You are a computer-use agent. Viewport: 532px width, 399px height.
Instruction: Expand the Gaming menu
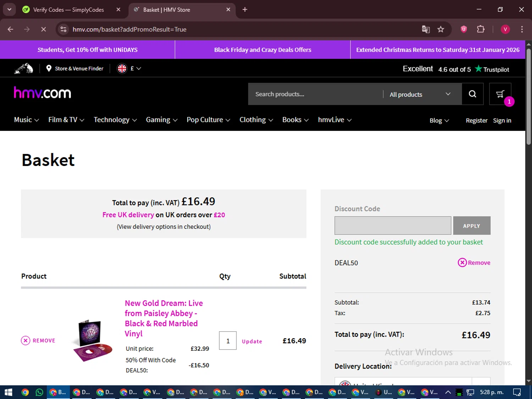[162, 120]
